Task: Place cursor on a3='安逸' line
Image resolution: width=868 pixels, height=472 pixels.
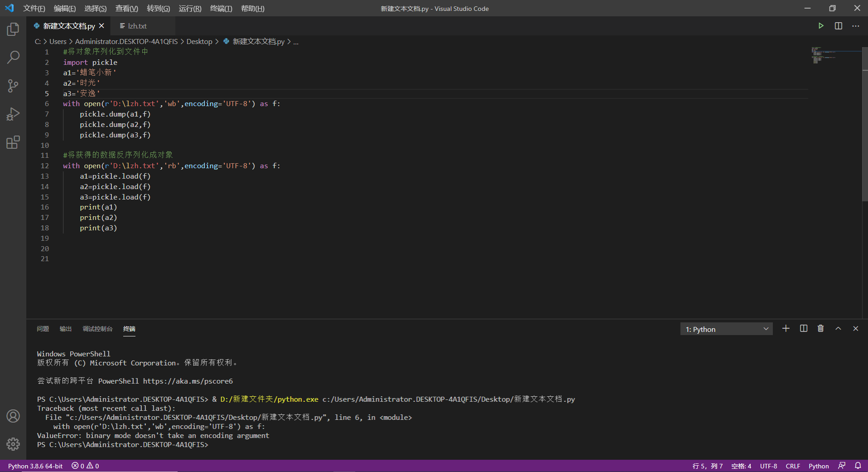Action: pyautogui.click(x=82, y=93)
